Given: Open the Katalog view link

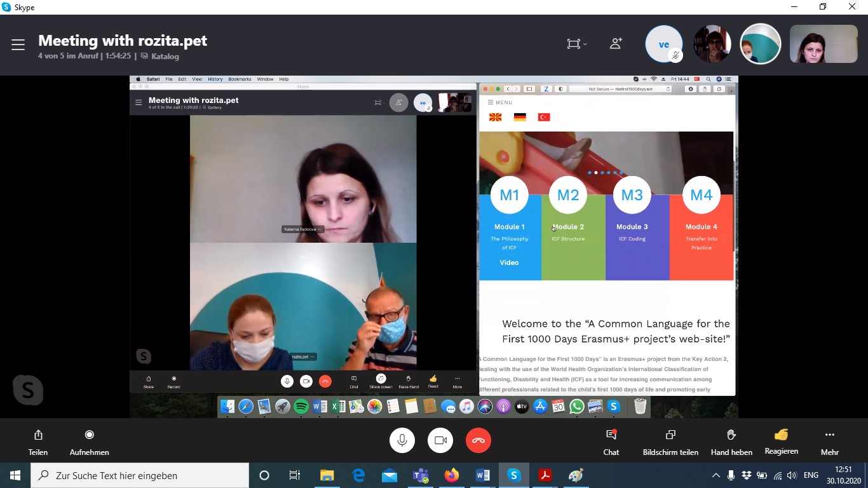Looking at the screenshot, I should click(x=165, y=56).
